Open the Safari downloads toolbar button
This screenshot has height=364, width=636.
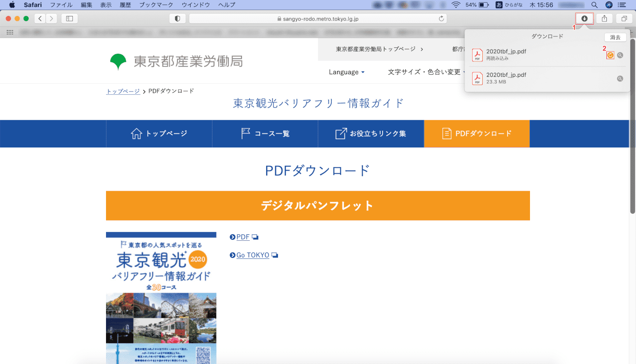(x=584, y=19)
